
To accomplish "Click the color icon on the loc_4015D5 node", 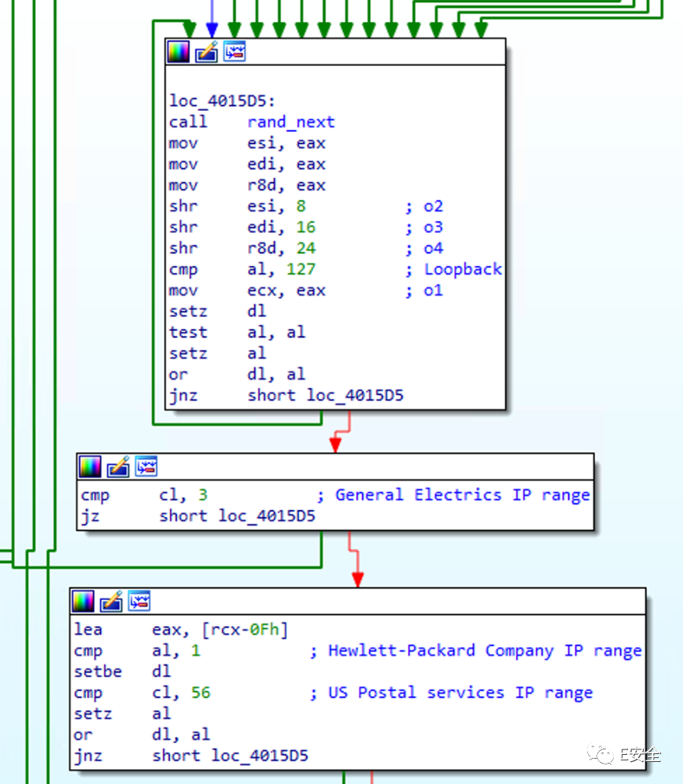I will [x=179, y=51].
